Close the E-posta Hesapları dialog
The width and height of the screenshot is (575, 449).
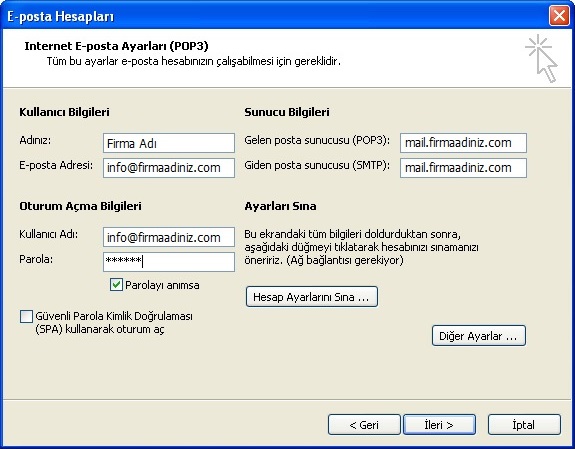click(559, 16)
